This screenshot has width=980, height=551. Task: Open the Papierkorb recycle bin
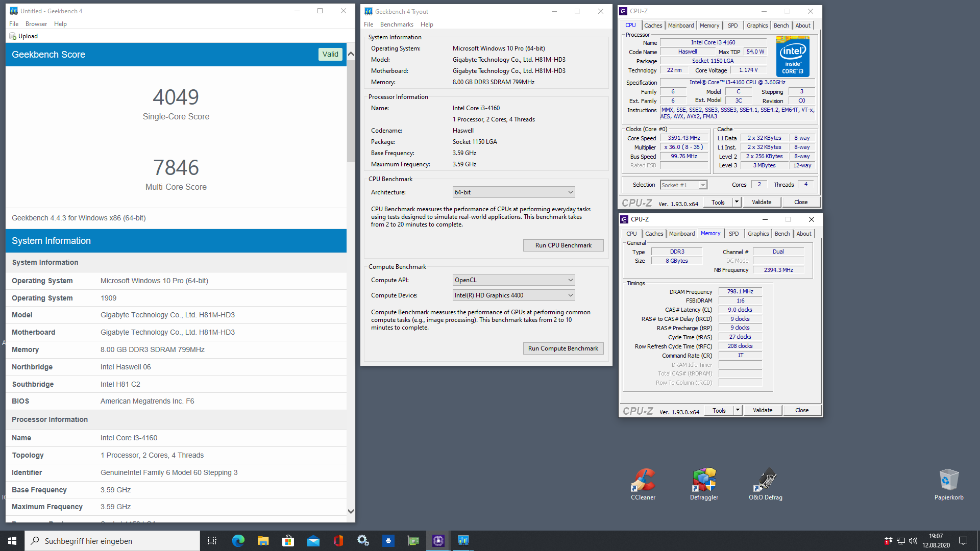pyautogui.click(x=949, y=484)
